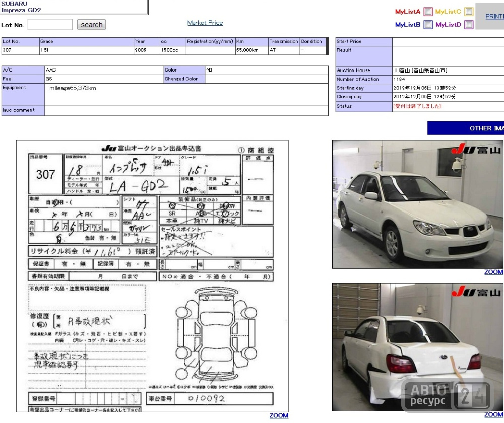Click the Changed Color label

(x=184, y=79)
